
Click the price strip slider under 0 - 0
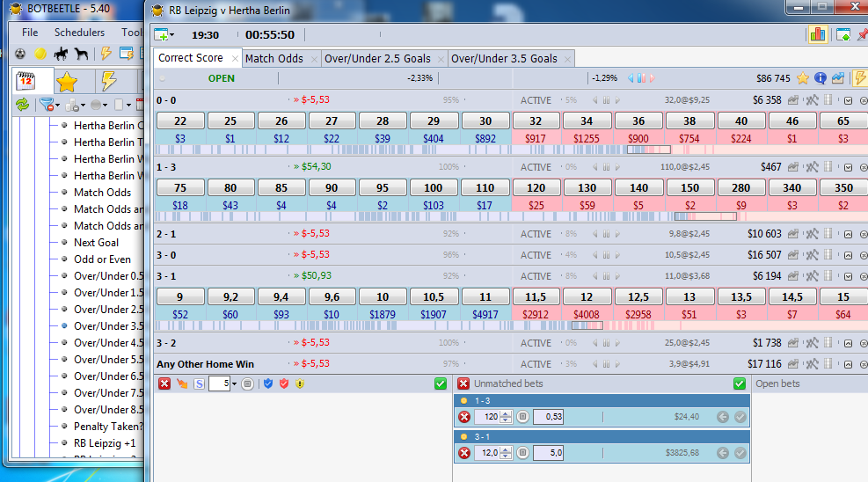pyautogui.click(x=649, y=150)
